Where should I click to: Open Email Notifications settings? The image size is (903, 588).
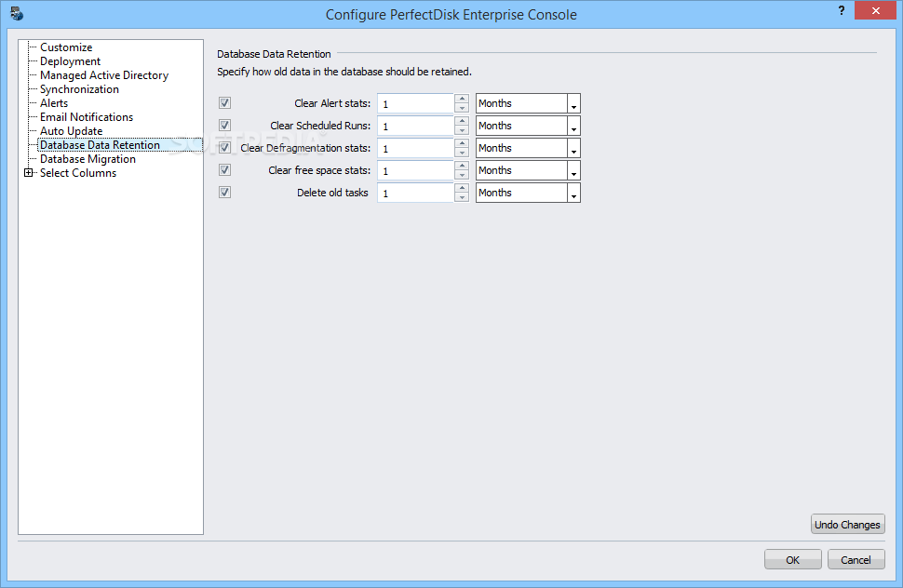click(87, 117)
